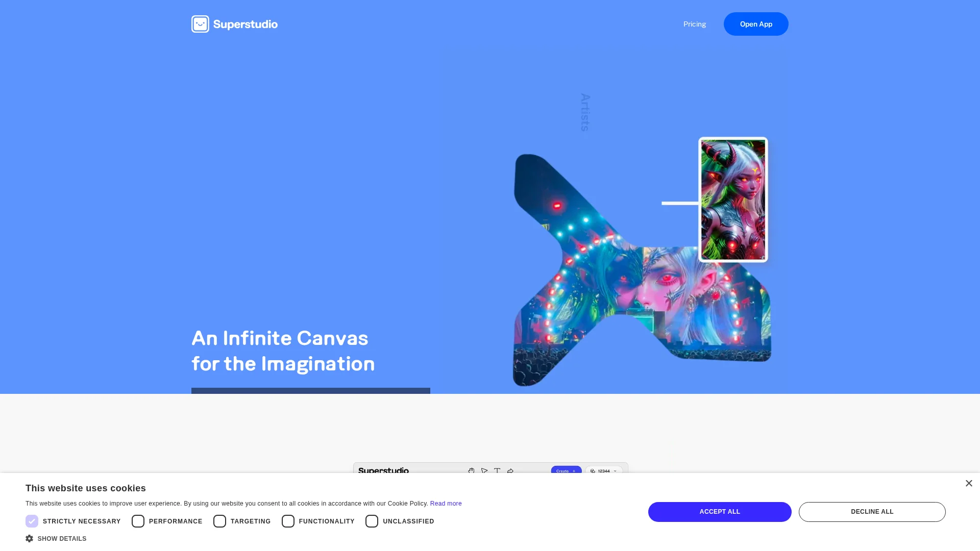Enable the Performance cookies checkbox
Screen dimensions: 980x551
(138, 521)
